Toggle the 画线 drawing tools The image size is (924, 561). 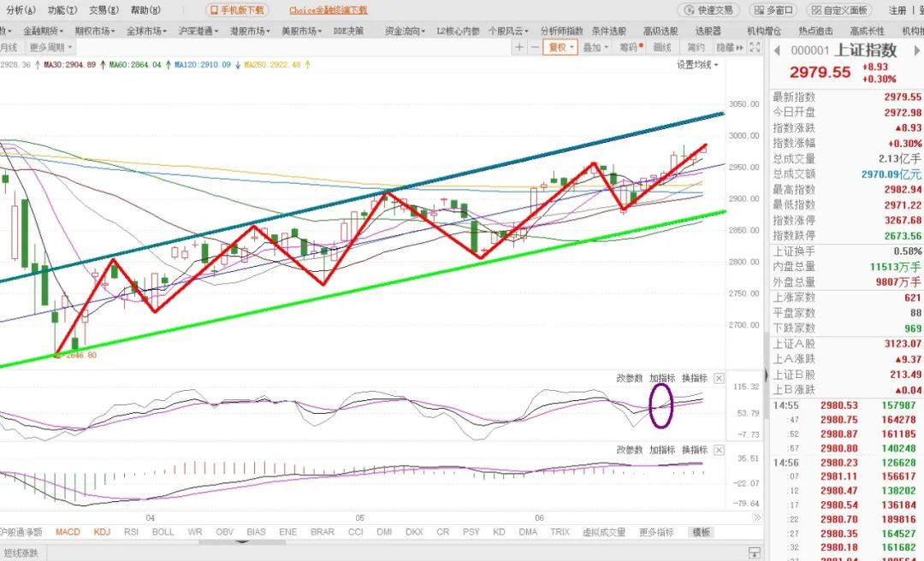(662, 47)
